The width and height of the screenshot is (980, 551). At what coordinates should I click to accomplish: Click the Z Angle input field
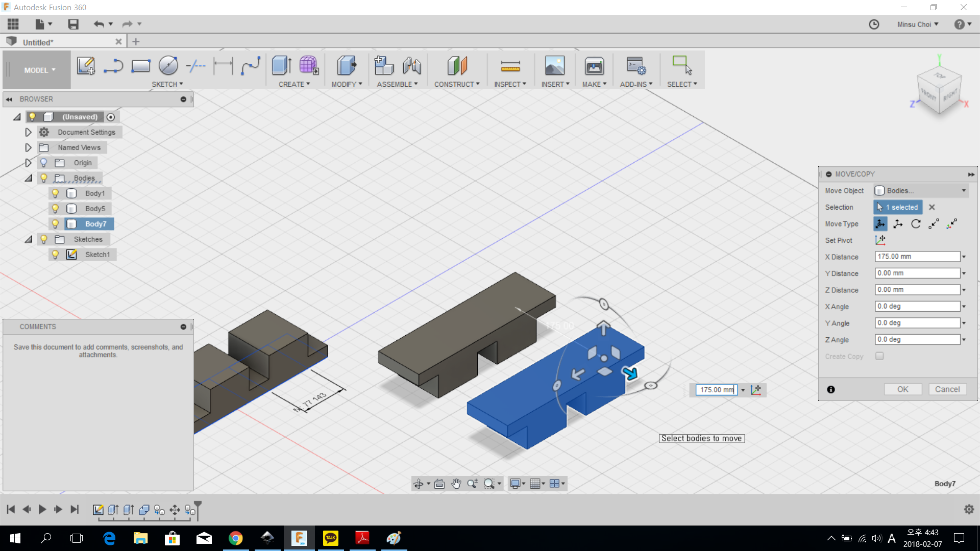point(917,340)
